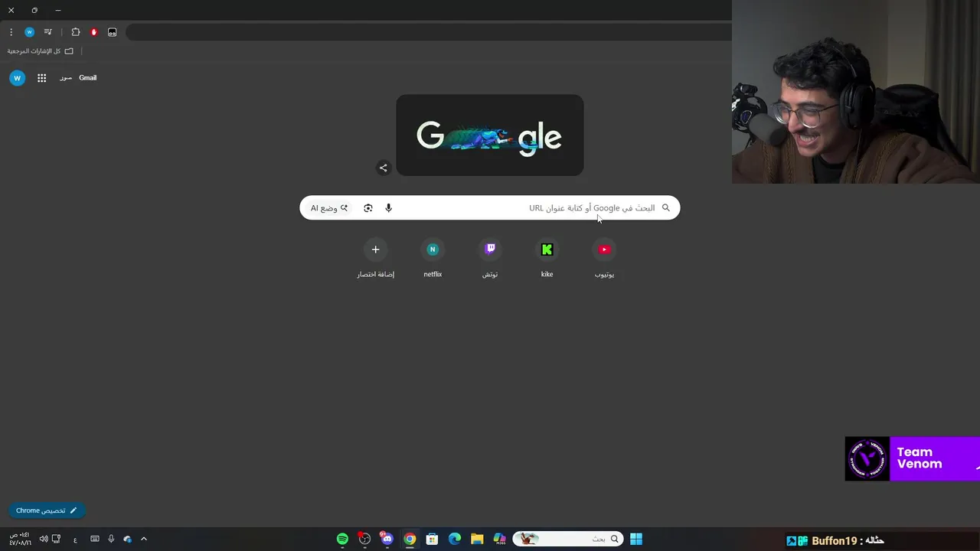Open Microsoft 365 from the taskbar
Viewport: 980px width, 551px height.
click(x=499, y=539)
